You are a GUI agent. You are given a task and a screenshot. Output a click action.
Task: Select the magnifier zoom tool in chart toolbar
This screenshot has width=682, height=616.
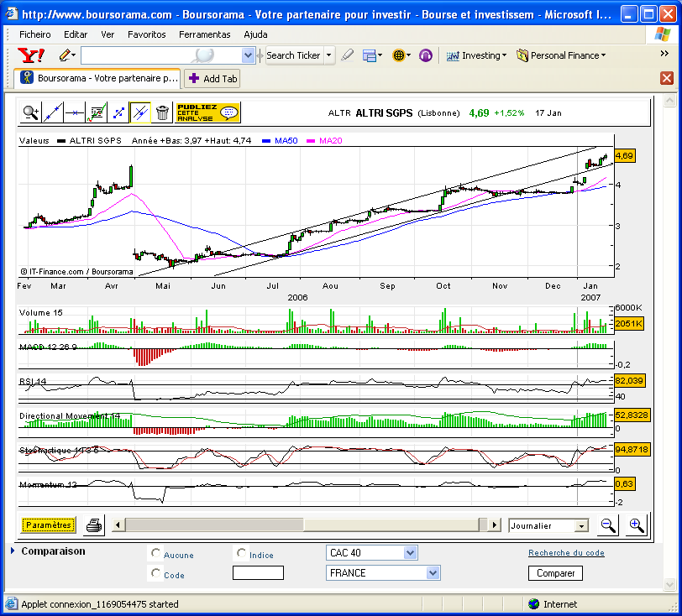point(31,112)
